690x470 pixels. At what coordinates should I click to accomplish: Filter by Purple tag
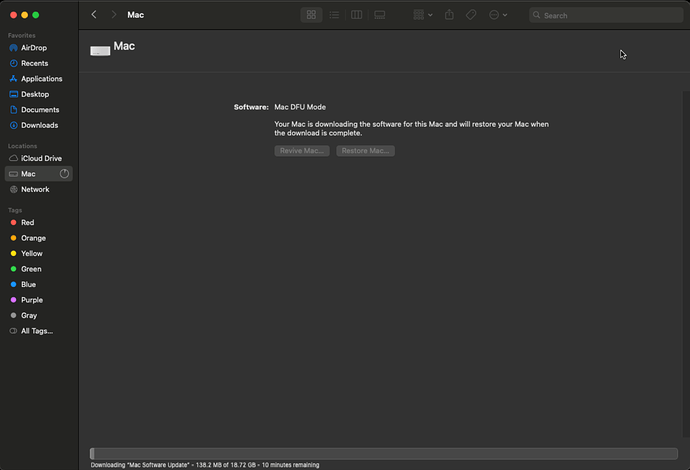click(39, 300)
